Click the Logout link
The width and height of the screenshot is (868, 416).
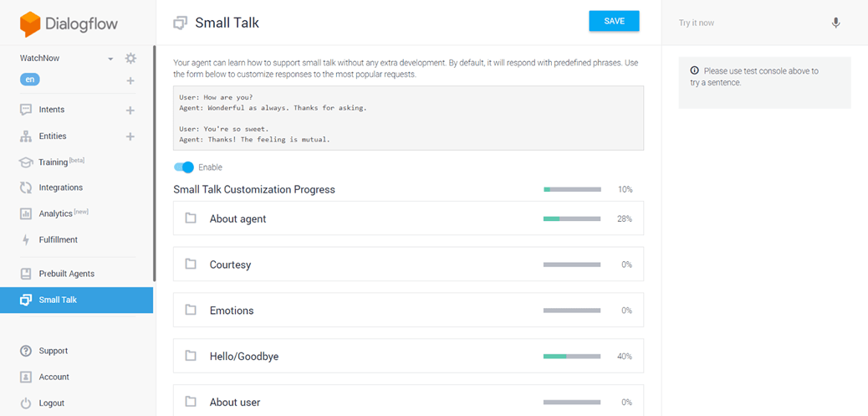coord(51,403)
